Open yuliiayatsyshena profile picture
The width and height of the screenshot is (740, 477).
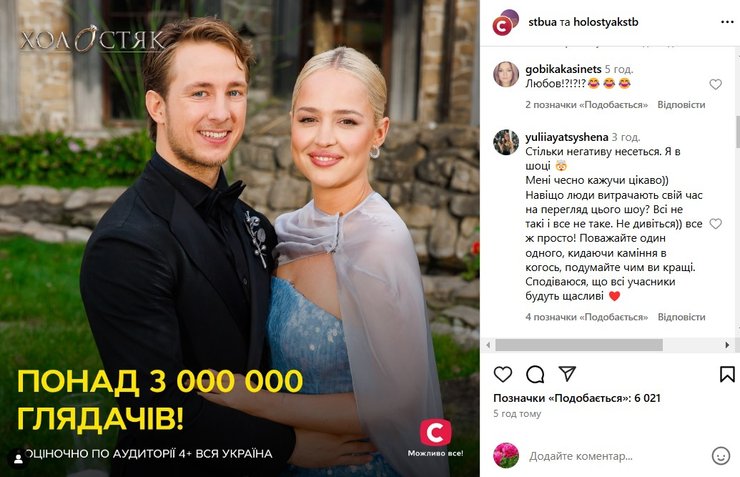point(506,142)
